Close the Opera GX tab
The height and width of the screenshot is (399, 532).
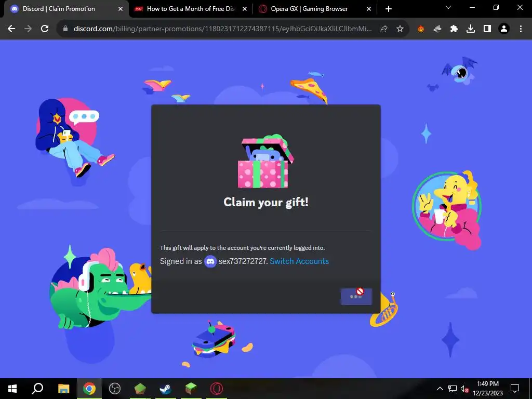(x=369, y=9)
